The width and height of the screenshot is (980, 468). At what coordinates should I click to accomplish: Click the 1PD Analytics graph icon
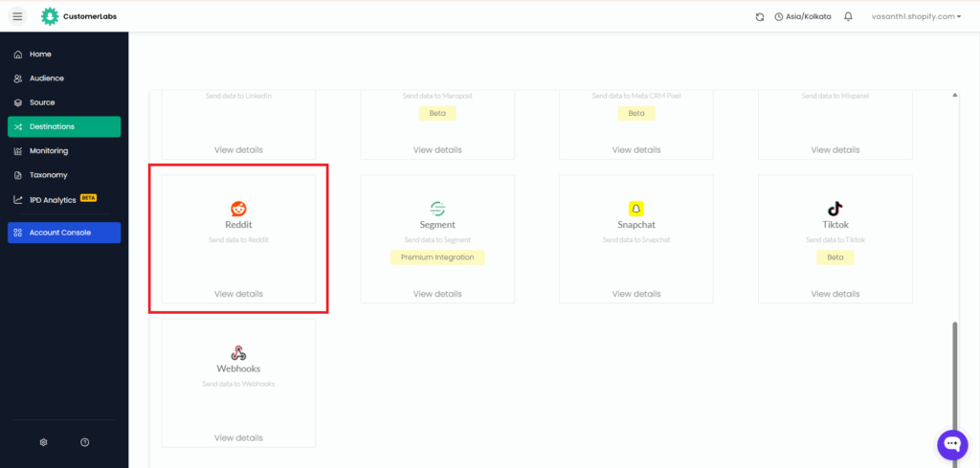coord(18,200)
